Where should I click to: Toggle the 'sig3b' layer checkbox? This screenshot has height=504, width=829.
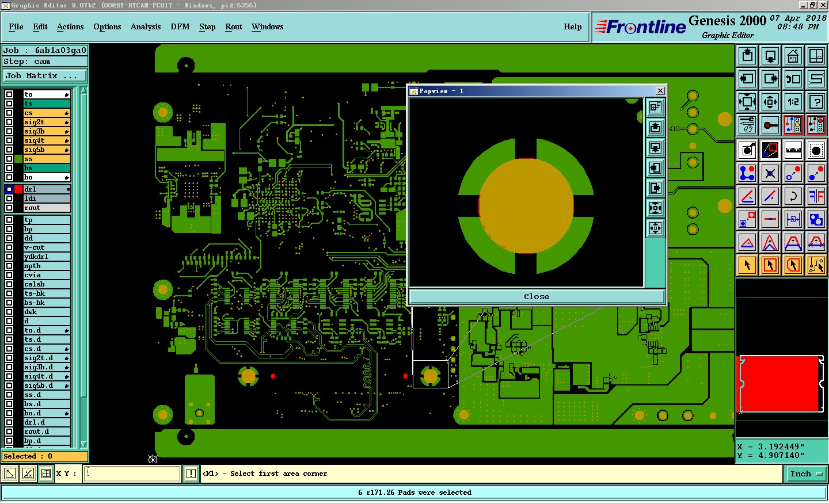click(x=9, y=131)
